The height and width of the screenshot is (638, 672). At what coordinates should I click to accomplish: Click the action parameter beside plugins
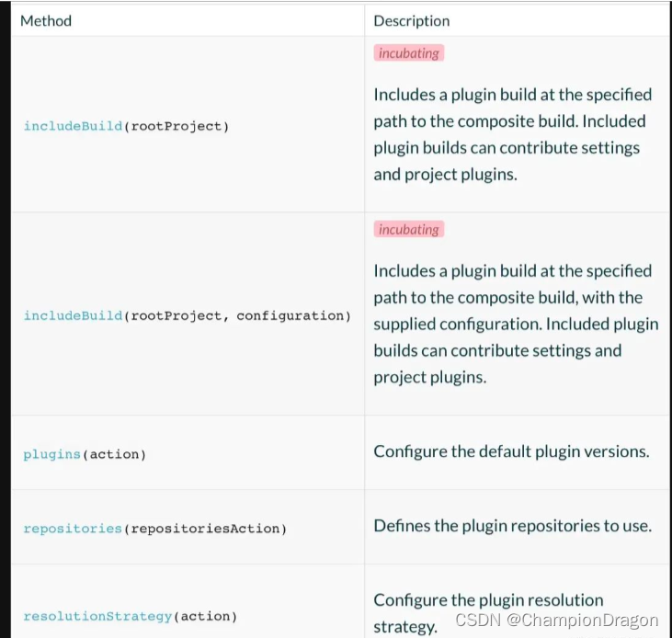click(x=113, y=454)
